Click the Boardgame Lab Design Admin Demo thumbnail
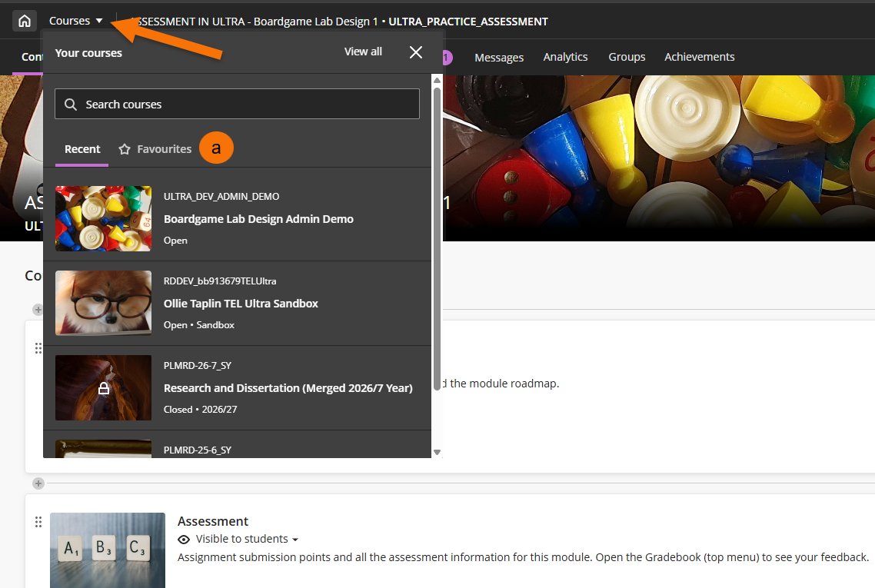875x588 pixels. [103, 218]
